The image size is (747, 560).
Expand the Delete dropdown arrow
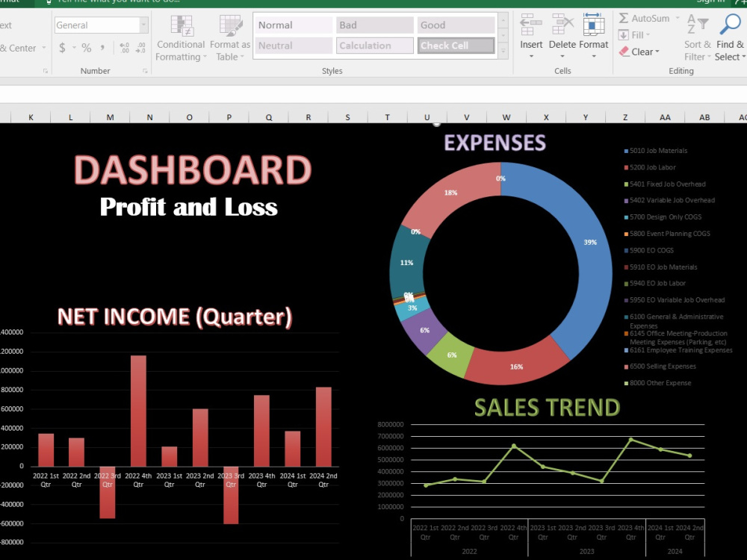point(562,57)
